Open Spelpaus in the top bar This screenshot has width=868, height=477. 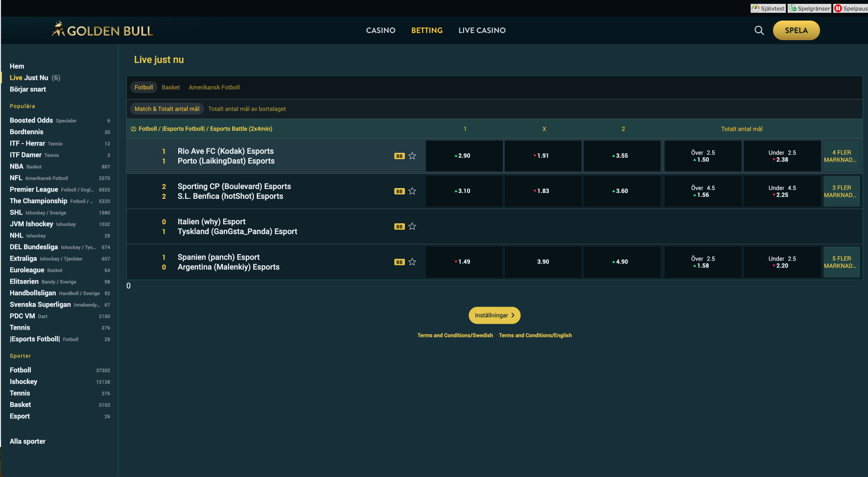click(x=851, y=8)
